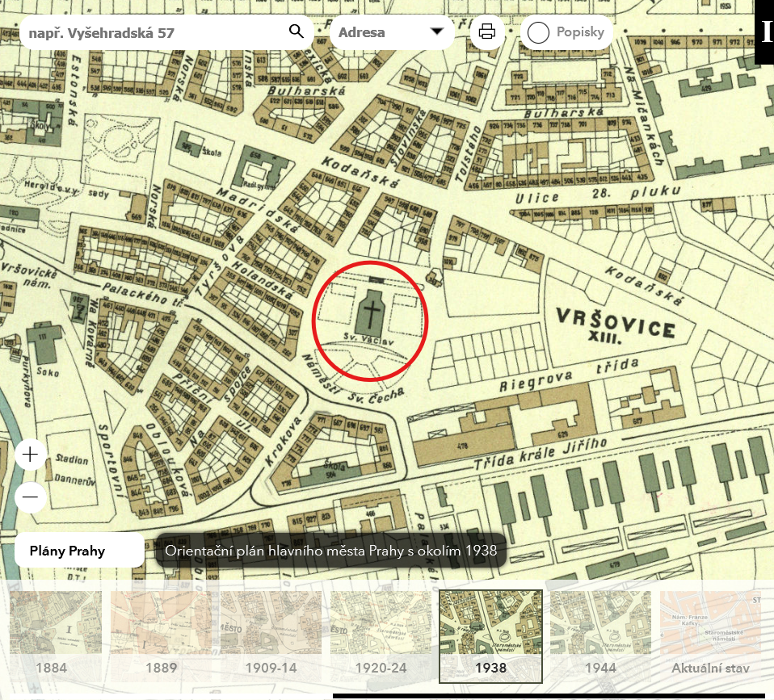Show the Aktuální stav current map
Screen dimensions: 774x700
(710, 634)
